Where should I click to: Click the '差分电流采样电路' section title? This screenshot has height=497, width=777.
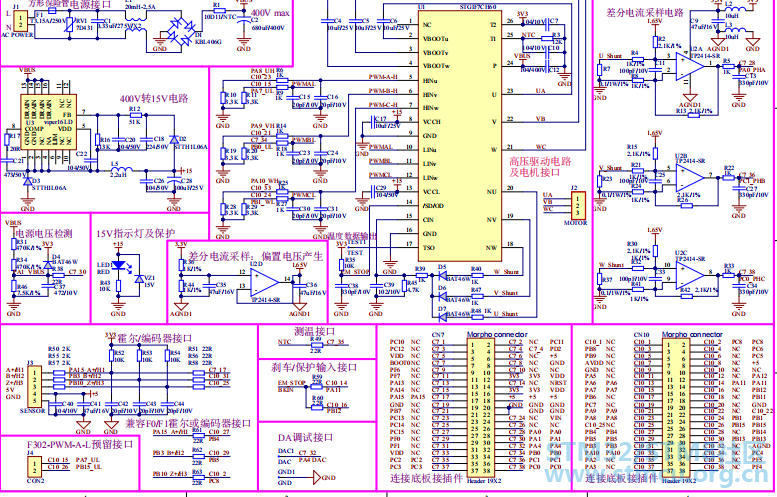tap(644, 12)
